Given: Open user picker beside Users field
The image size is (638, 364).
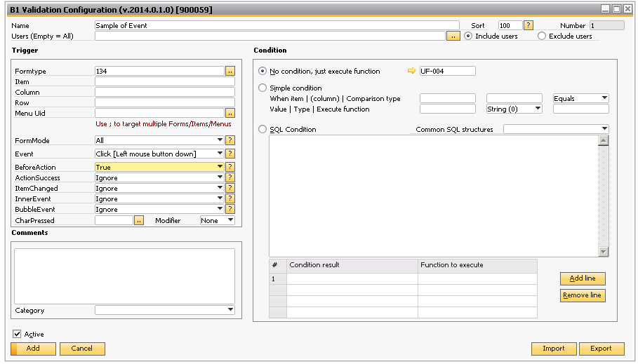Looking at the screenshot, I should click(x=453, y=36).
